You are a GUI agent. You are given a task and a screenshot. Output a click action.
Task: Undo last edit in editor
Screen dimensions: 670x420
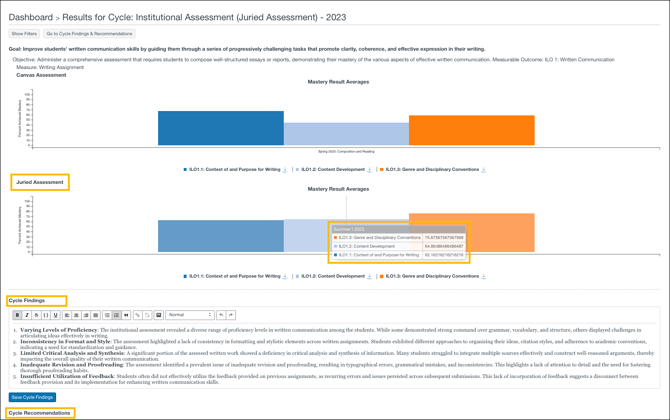(x=221, y=315)
